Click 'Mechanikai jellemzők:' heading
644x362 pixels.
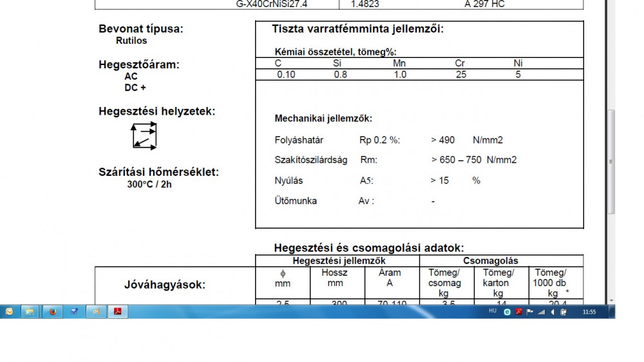click(x=323, y=119)
